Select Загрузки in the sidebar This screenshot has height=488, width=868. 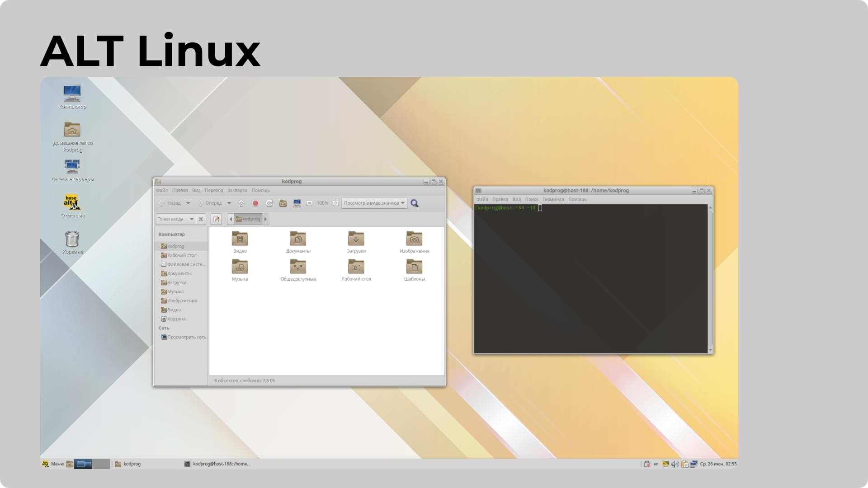coord(181,282)
